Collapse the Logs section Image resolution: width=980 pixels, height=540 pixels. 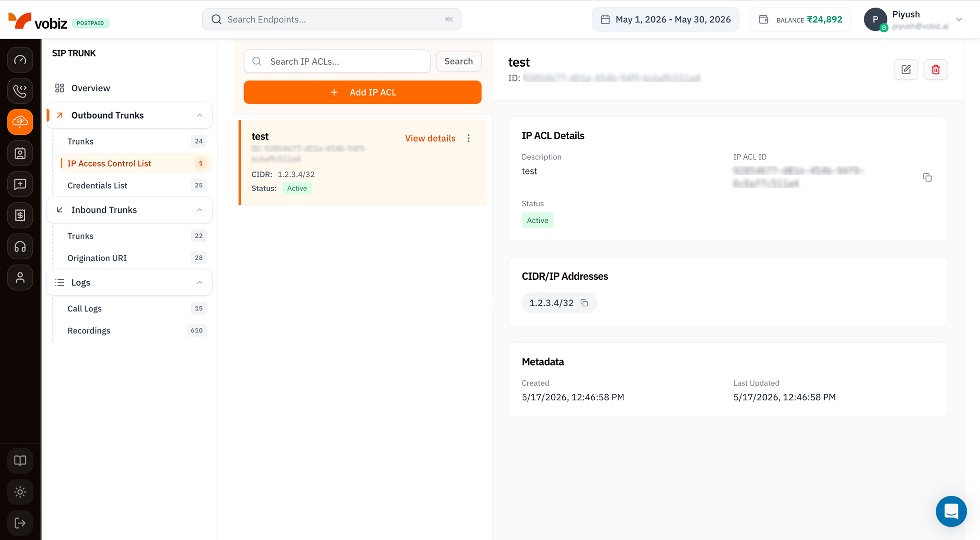200,282
